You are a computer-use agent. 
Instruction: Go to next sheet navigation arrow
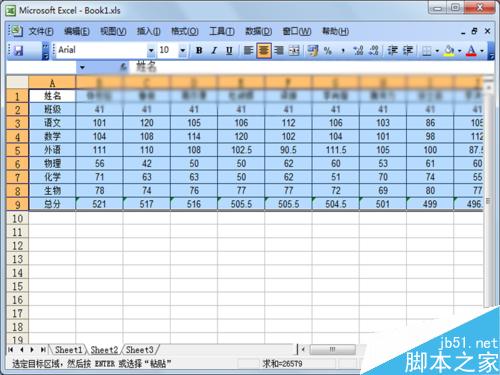32,350
